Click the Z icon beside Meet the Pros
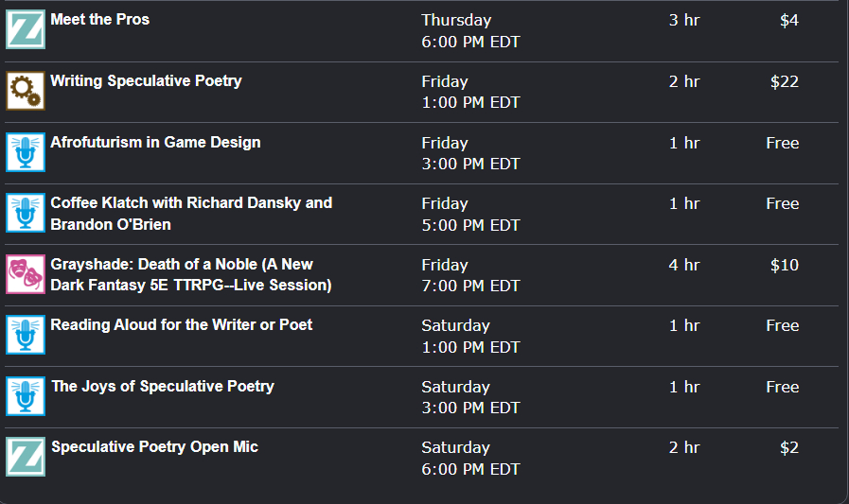The width and height of the screenshot is (849, 504). (26, 29)
